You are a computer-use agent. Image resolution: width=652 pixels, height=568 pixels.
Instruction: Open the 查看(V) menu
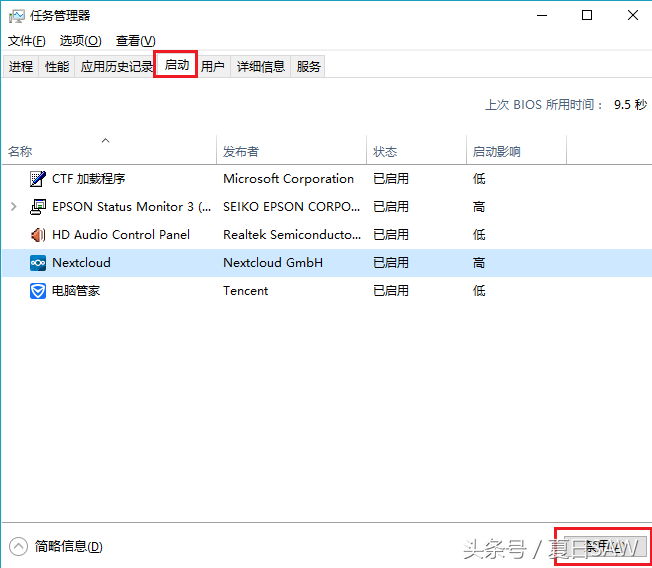(136, 41)
